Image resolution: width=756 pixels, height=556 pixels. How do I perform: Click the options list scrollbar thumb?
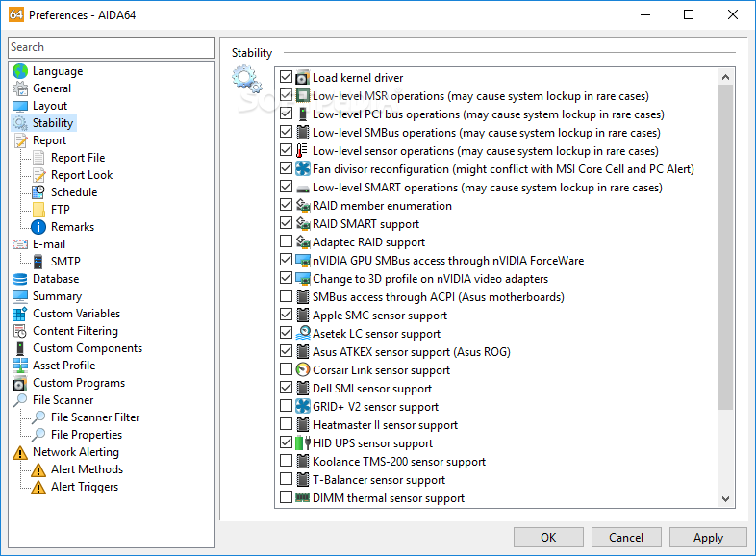pos(725,247)
